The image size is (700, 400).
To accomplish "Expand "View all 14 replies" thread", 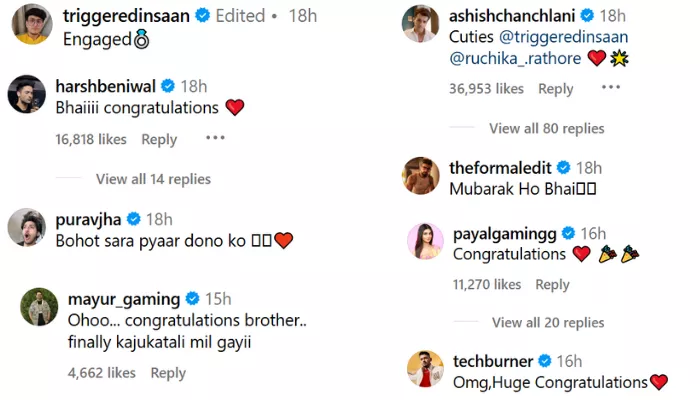I will tap(153, 179).
